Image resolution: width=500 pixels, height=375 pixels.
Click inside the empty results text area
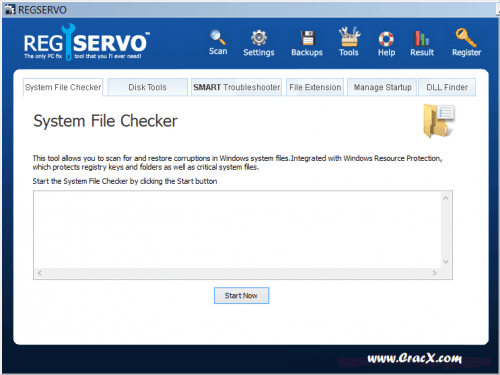[237, 230]
